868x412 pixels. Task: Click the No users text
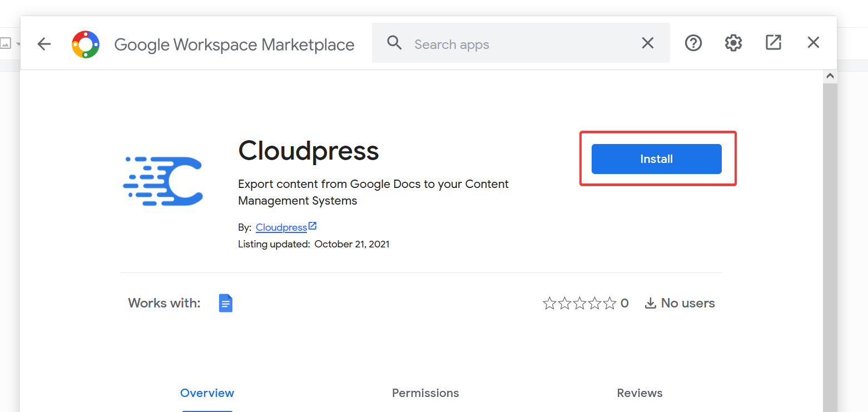(x=688, y=303)
